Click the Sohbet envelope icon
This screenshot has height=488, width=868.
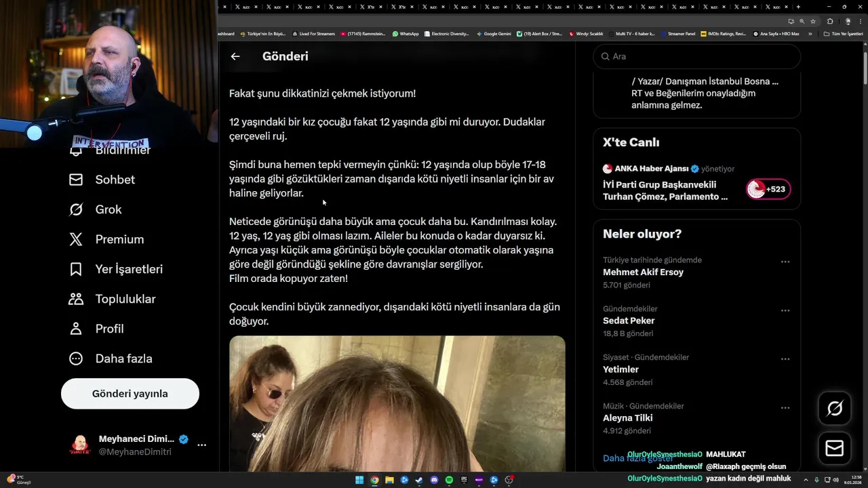tap(76, 180)
